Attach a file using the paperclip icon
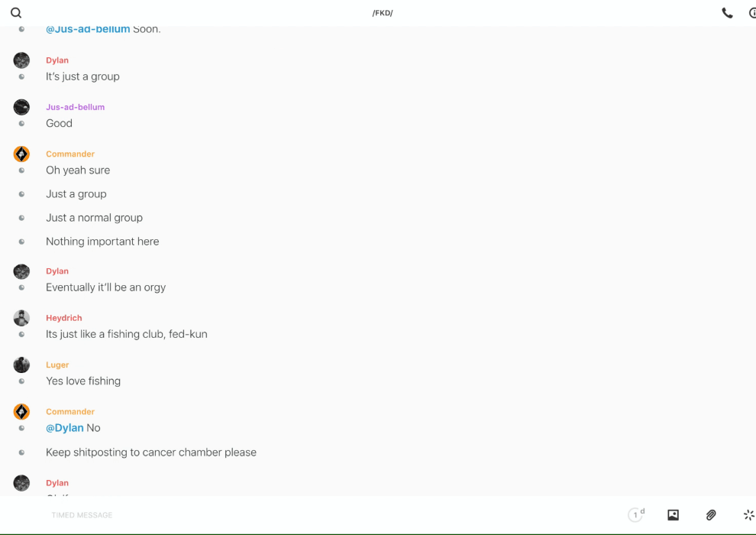This screenshot has height=535, width=756. pos(711,515)
